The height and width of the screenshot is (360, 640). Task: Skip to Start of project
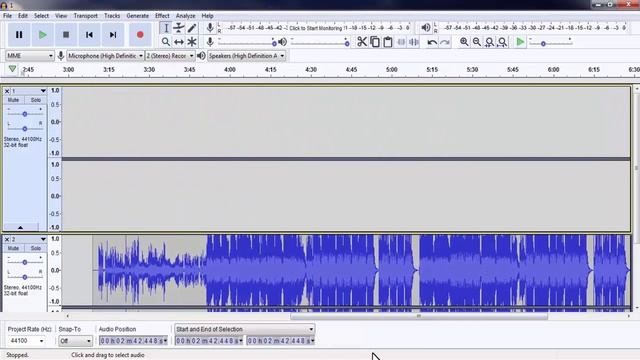click(89, 35)
